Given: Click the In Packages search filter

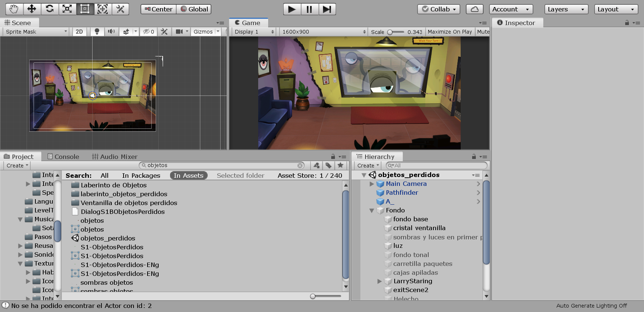Looking at the screenshot, I should [x=141, y=176].
